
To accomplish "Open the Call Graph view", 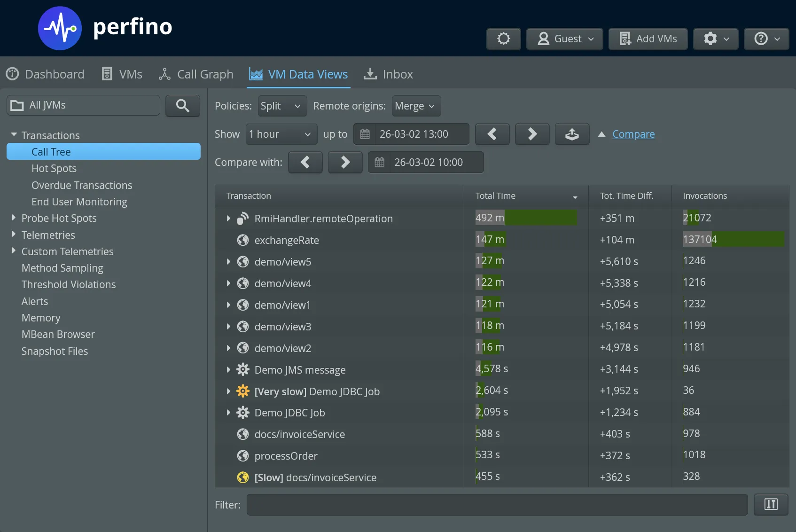I will click(x=196, y=74).
